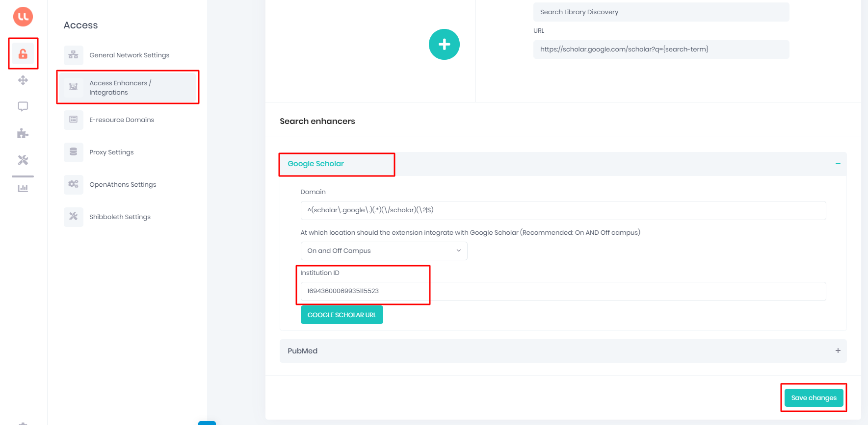This screenshot has height=425, width=868.
Task: Click the four-arrow move icon in sidebar
Action: 23,80
